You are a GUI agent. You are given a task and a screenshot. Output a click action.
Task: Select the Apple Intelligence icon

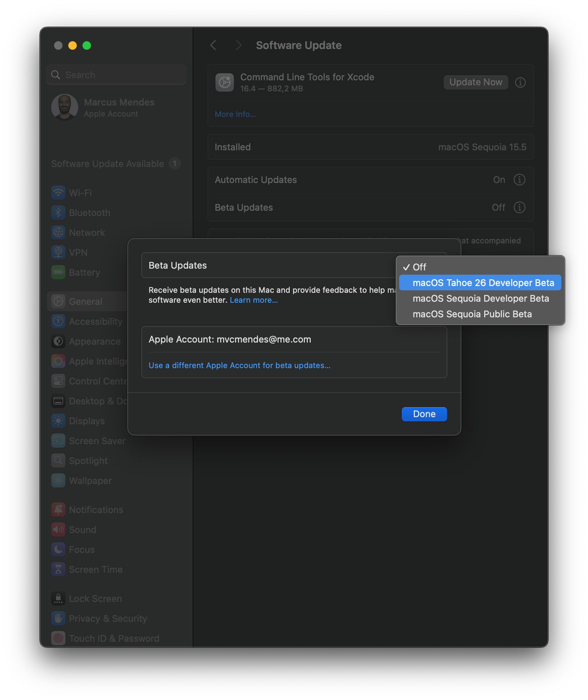pos(58,361)
